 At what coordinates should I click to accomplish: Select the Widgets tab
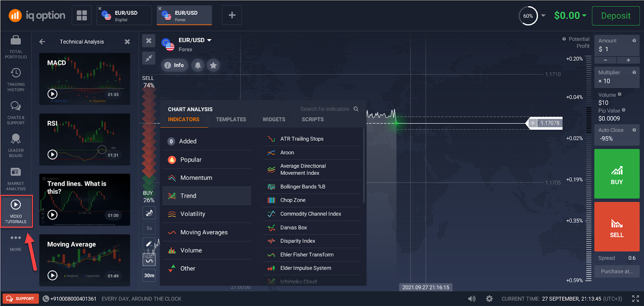[x=274, y=119]
